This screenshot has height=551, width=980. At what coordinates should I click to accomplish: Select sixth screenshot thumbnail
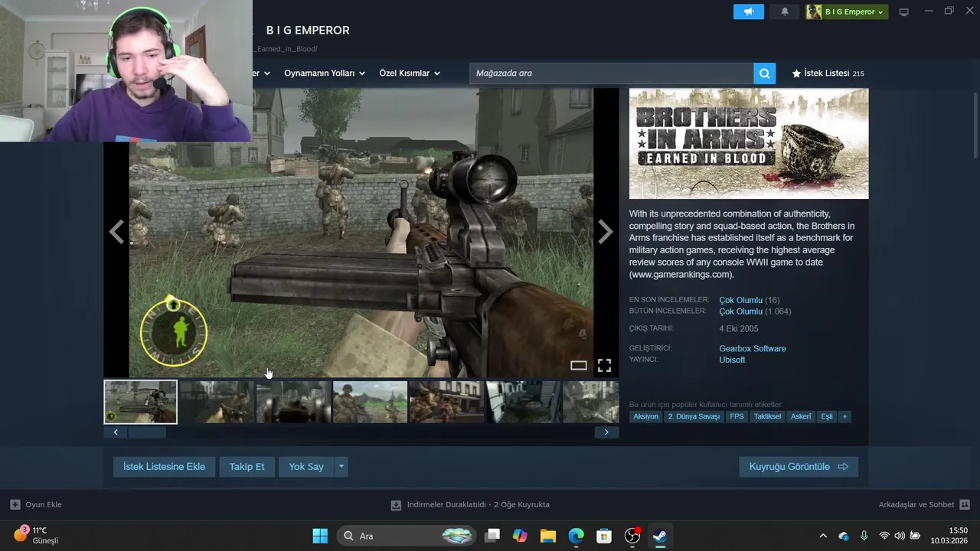click(523, 402)
